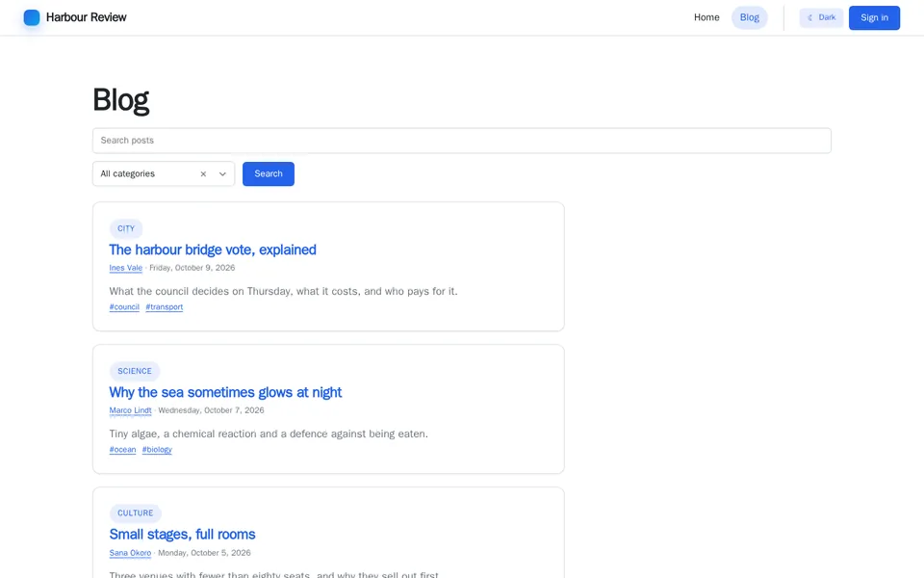Click the Harbour Review site title
The height and width of the screenshot is (578, 924).
pyautogui.click(x=86, y=17)
